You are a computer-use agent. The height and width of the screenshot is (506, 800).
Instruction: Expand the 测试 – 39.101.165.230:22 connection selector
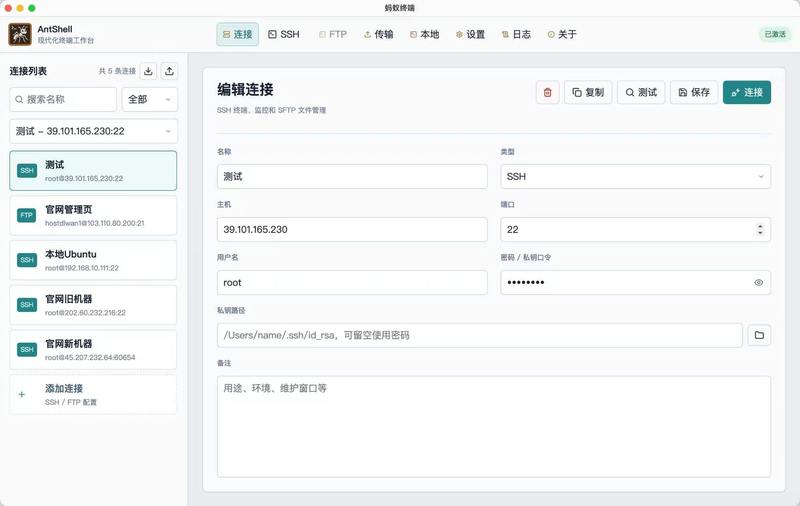click(x=93, y=131)
